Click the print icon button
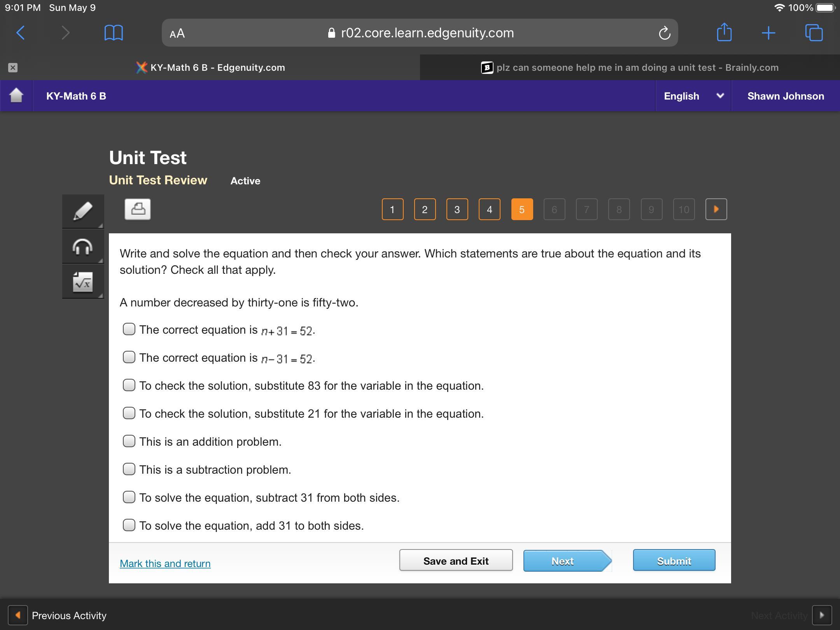This screenshot has height=630, width=840. click(138, 209)
